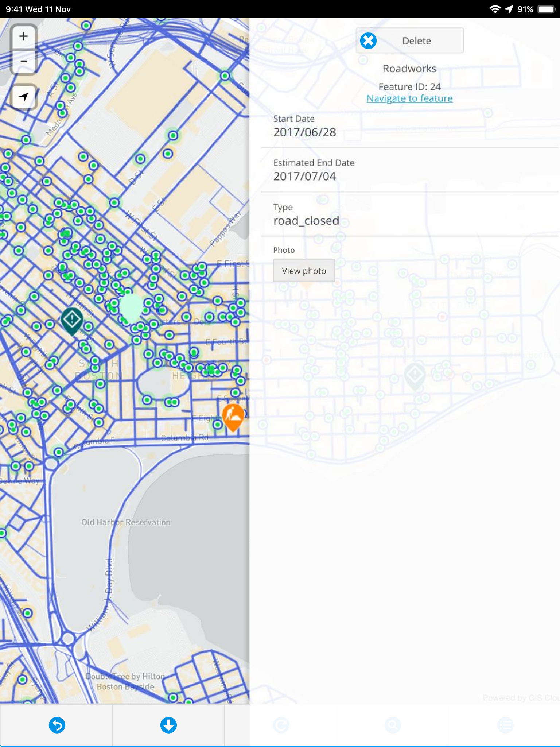Edit the Estimated End Date 2017/07/04 field
The image size is (560, 747).
[410, 170]
